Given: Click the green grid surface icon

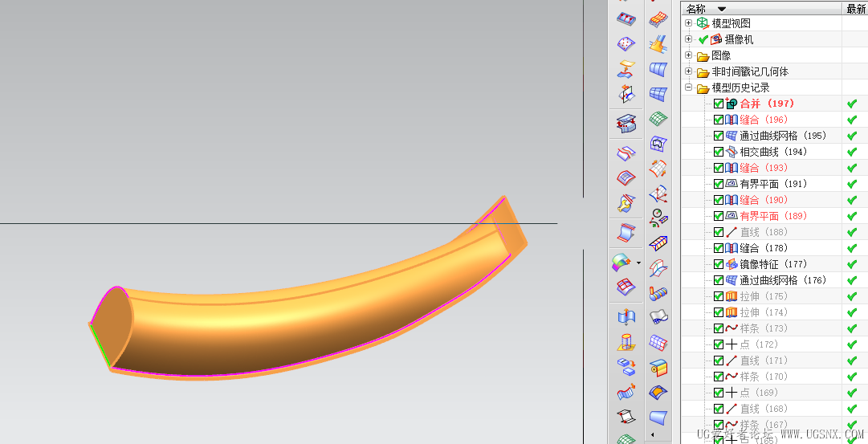Looking at the screenshot, I should pos(658,119).
